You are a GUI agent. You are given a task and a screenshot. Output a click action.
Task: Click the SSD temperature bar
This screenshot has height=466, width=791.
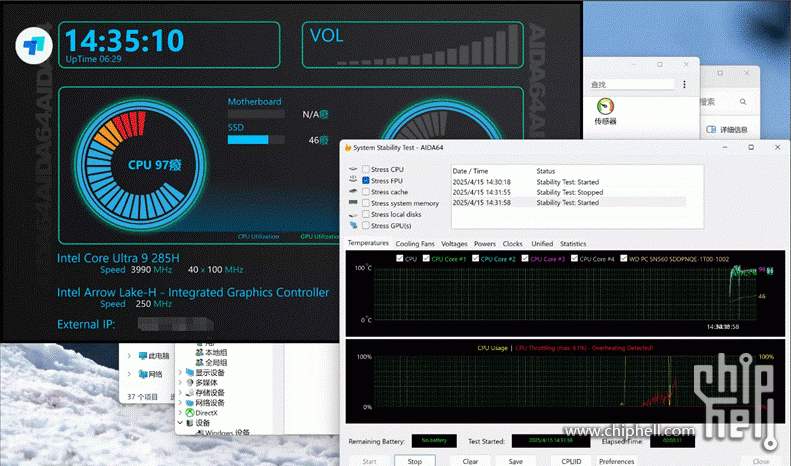pos(256,140)
